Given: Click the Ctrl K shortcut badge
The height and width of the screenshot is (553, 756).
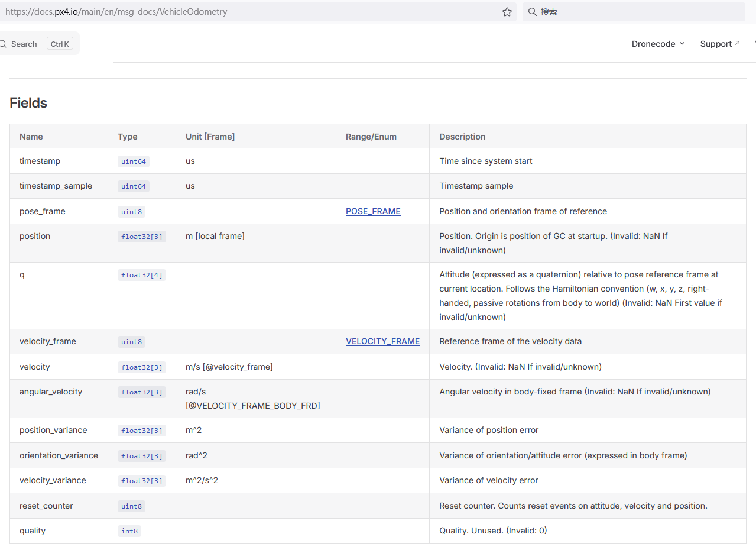Looking at the screenshot, I should tap(60, 44).
